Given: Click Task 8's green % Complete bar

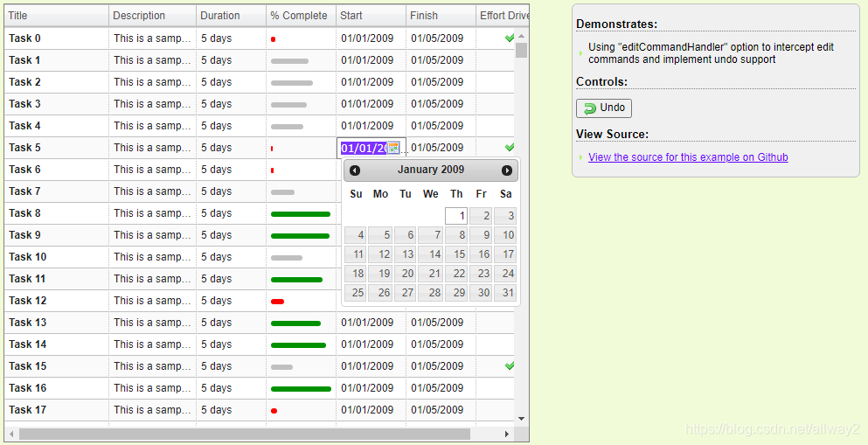Looking at the screenshot, I should click(301, 214).
